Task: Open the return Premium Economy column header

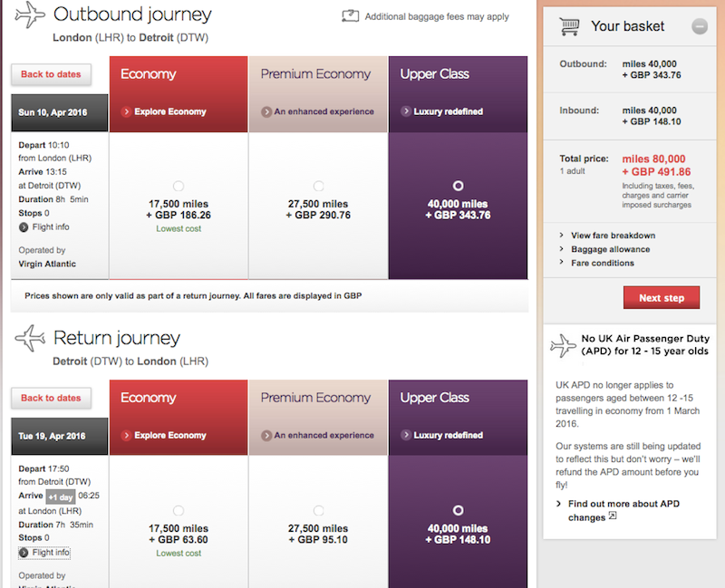Action: pyautogui.click(x=317, y=398)
